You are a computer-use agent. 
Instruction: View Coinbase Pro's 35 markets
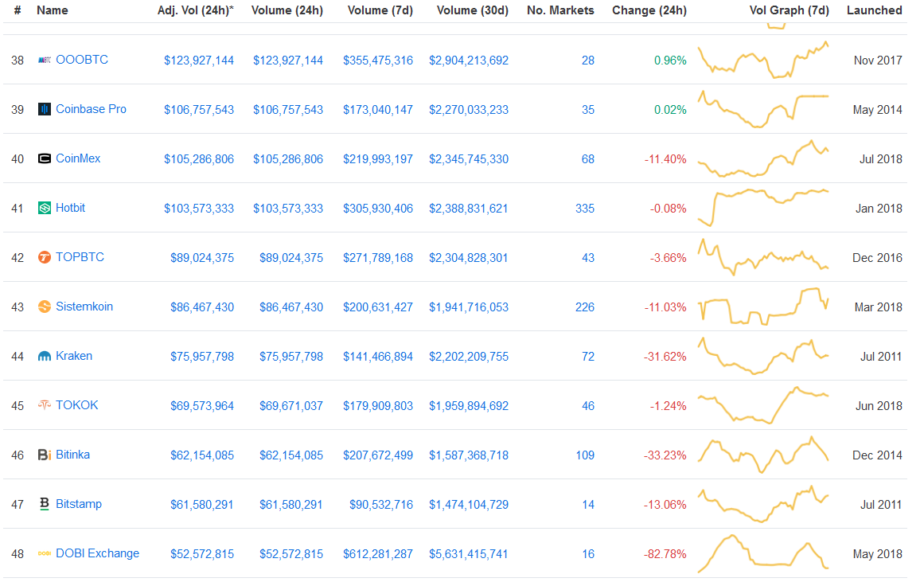(x=587, y=109)
